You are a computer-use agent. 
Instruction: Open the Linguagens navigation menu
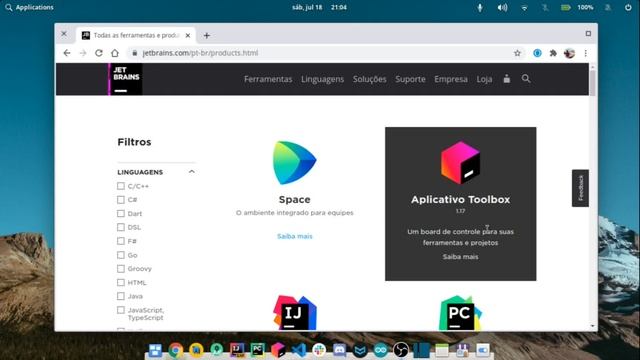(x=322, y=79)
